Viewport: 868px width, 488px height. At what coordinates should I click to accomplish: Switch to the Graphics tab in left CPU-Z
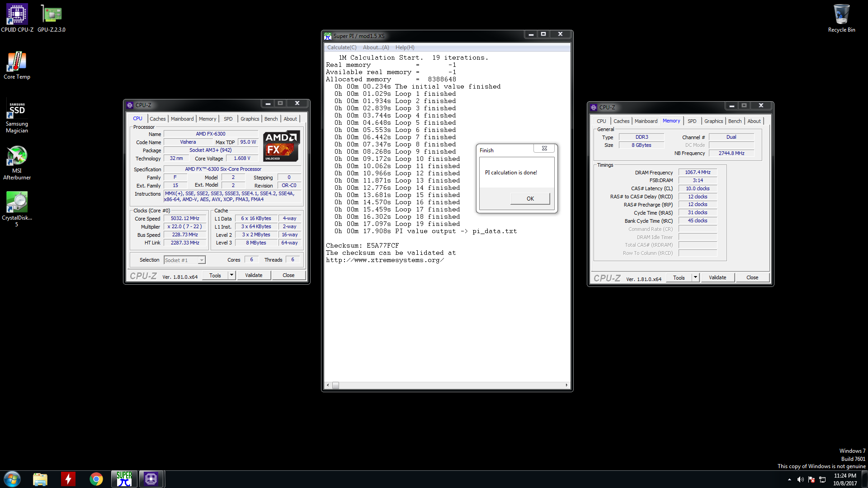click(250, 119)
